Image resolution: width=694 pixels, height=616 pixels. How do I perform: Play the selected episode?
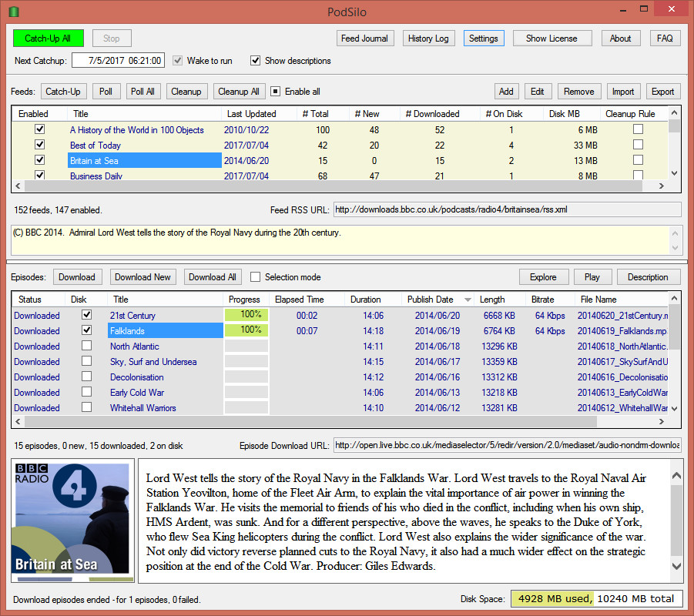[592, 277]
